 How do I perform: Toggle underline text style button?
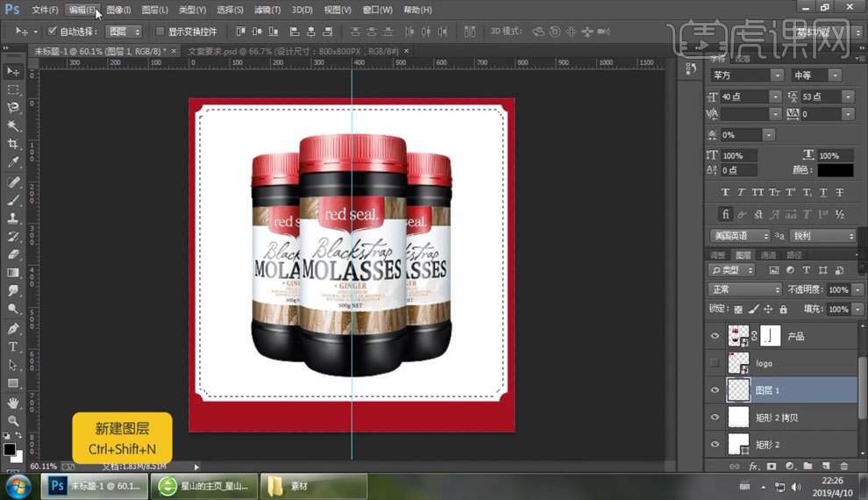(x=823, y=192)
